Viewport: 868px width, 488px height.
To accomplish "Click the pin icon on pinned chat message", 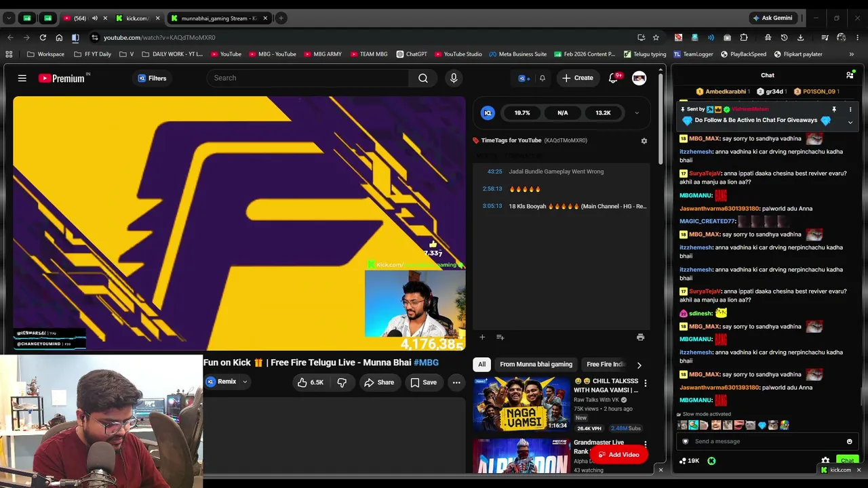I will 834,109.
